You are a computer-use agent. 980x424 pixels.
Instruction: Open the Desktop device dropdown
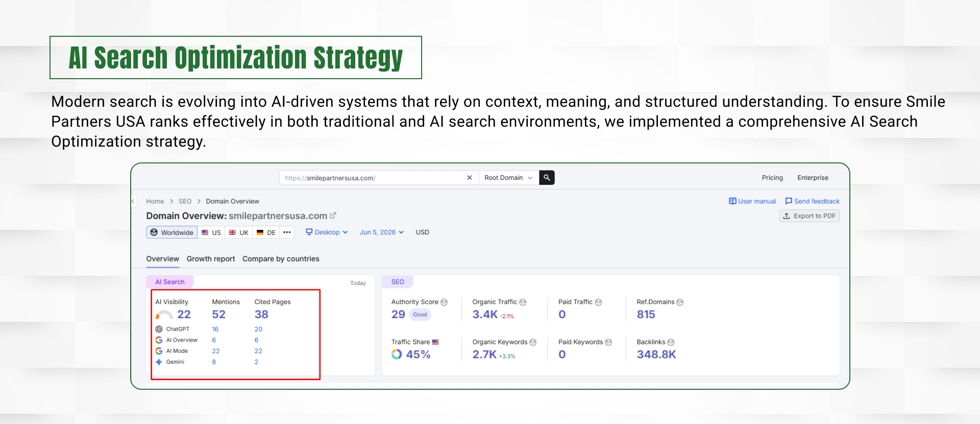(327, 232)
